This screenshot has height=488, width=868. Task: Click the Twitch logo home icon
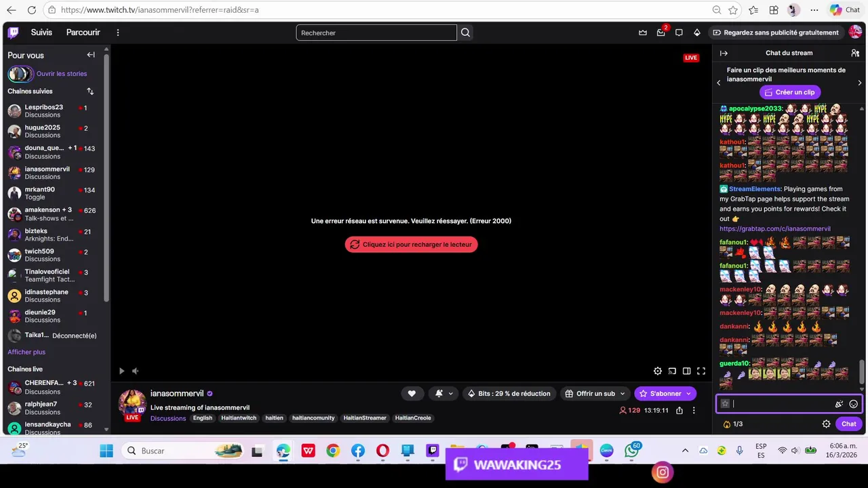coord(13,33)
